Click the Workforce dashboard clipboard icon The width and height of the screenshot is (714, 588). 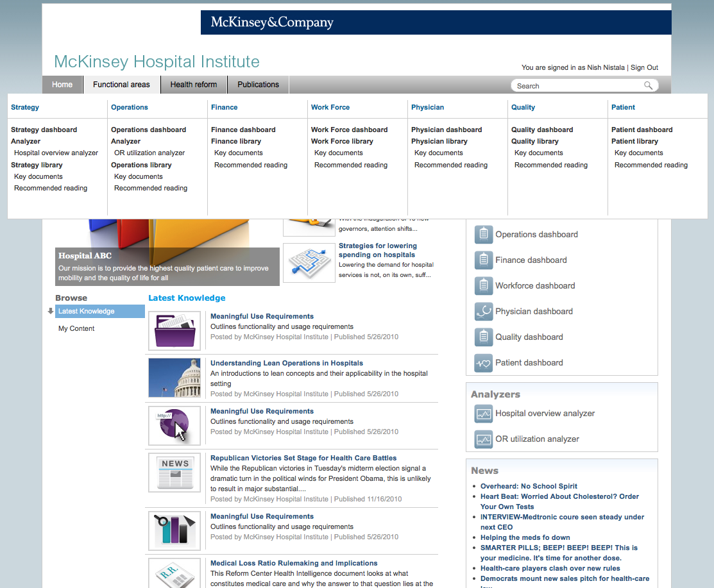(x=484, y=285)
